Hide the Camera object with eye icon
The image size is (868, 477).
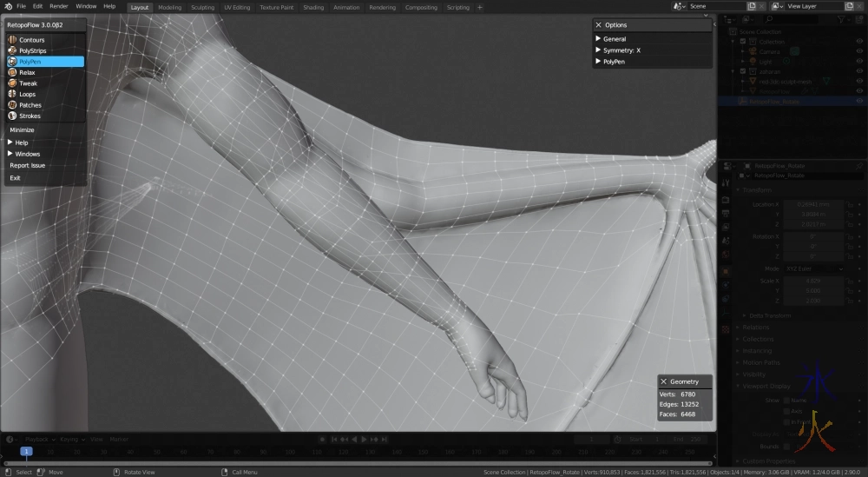(x=858, y=51)
